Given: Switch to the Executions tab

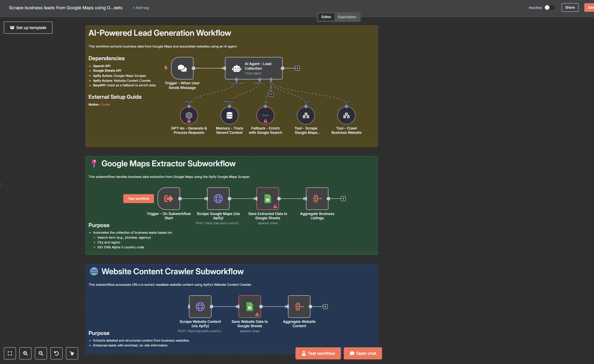Looking at the screenshot, I should coord(347,17).
